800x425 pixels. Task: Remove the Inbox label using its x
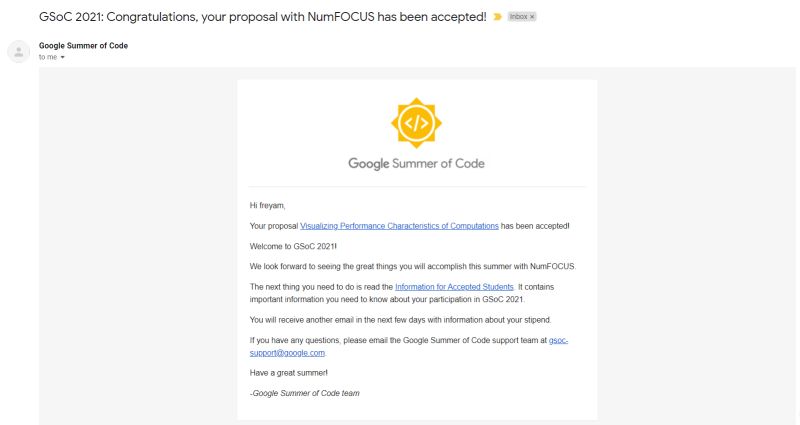(x=532, y=17)
